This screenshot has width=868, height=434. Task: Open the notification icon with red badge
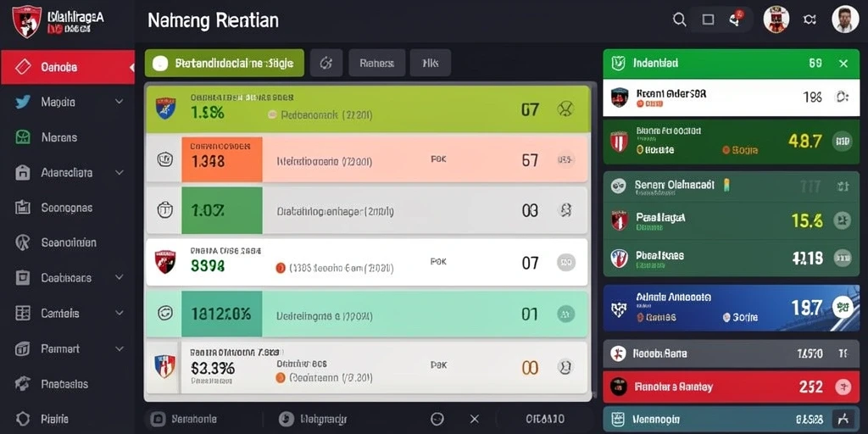pyautogui.click(x=736, y=19)
